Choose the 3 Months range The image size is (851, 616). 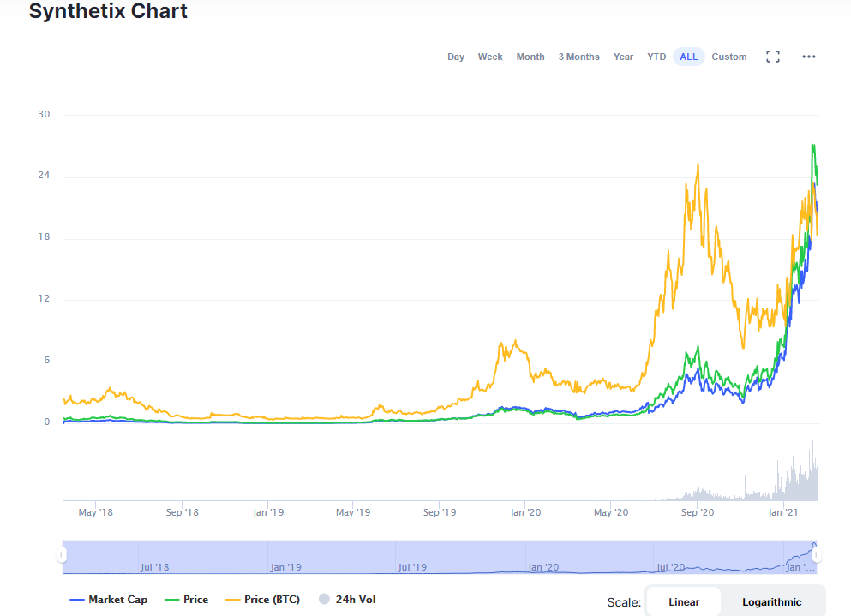point(578,57)
